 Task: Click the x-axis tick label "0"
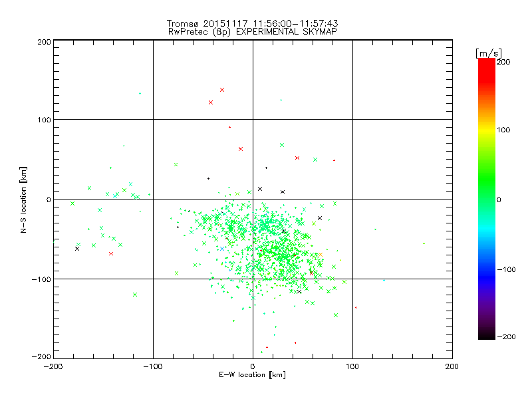point(253,366)
